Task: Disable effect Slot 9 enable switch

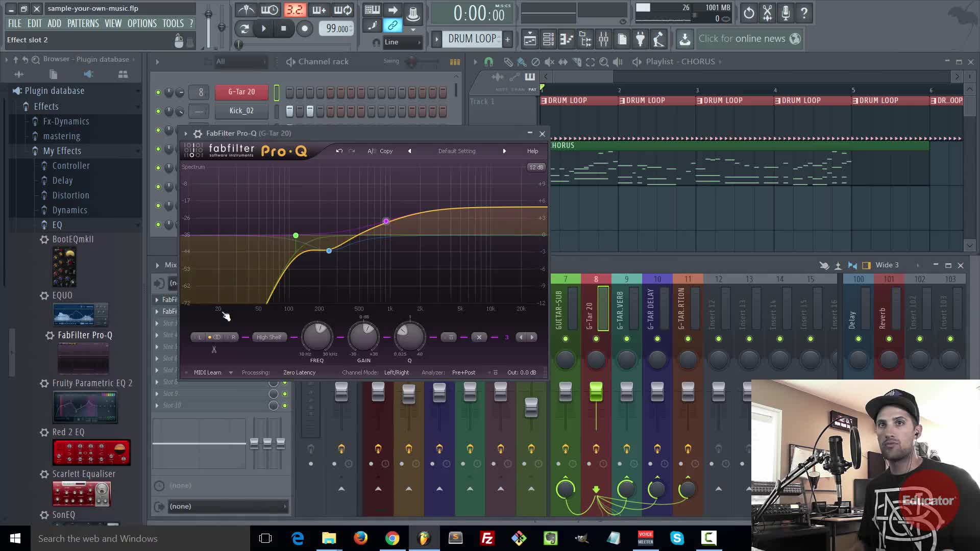Action: click(285, 394)
